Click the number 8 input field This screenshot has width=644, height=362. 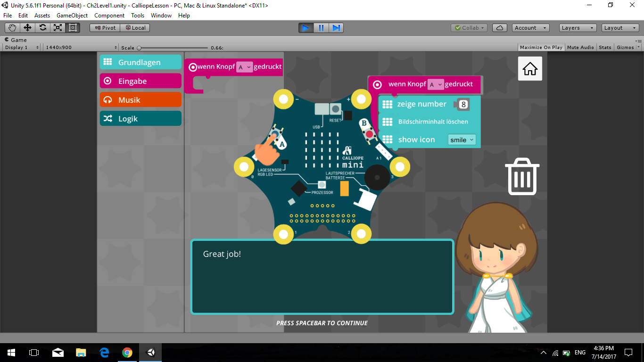(x=463, y=104)
